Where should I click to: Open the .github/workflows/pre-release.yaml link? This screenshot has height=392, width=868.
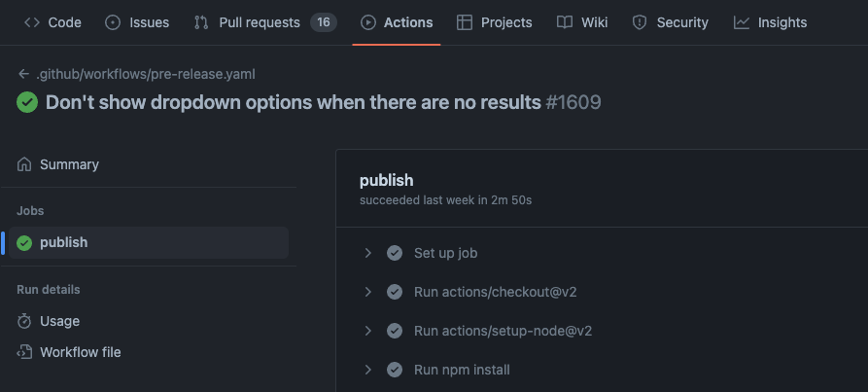(146, 74)
